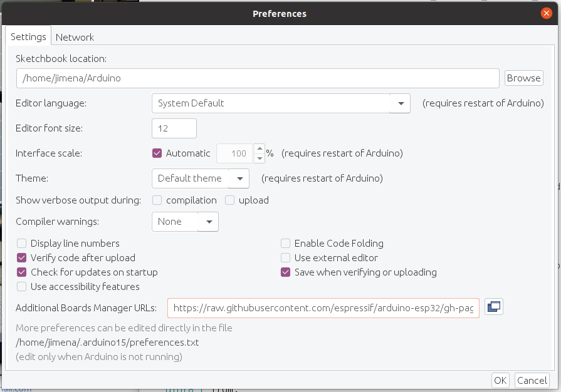
Task: Open the Compiler warnings dropdown
Action: click(x=185, y=222)
